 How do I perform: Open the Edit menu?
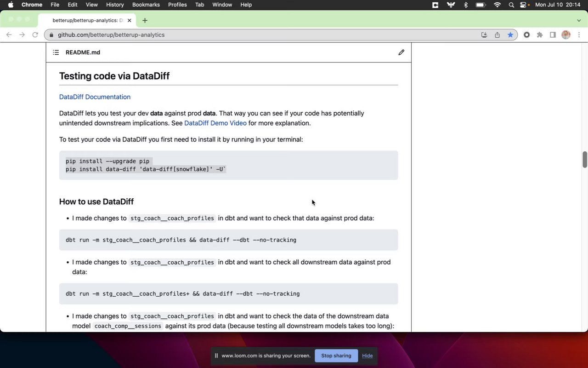(x=73, y=5)
